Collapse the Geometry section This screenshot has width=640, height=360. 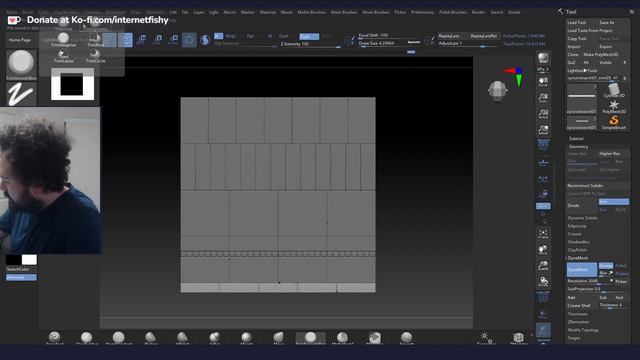[x=578, y=147]
